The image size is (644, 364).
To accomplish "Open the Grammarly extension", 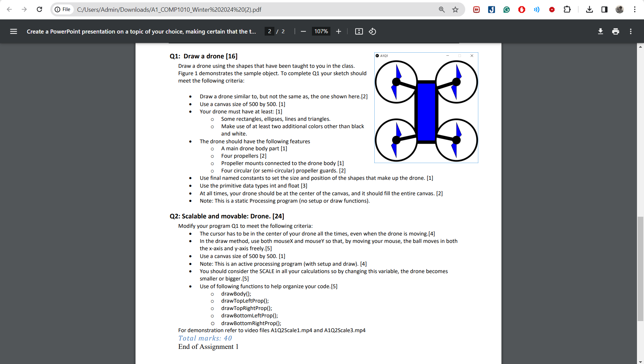I will 506,9.
